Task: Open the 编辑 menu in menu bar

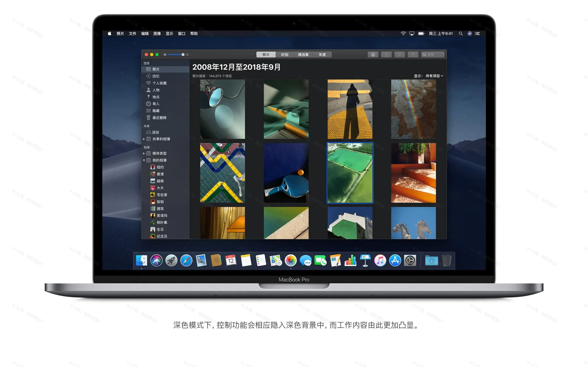Action: point(145,33)
